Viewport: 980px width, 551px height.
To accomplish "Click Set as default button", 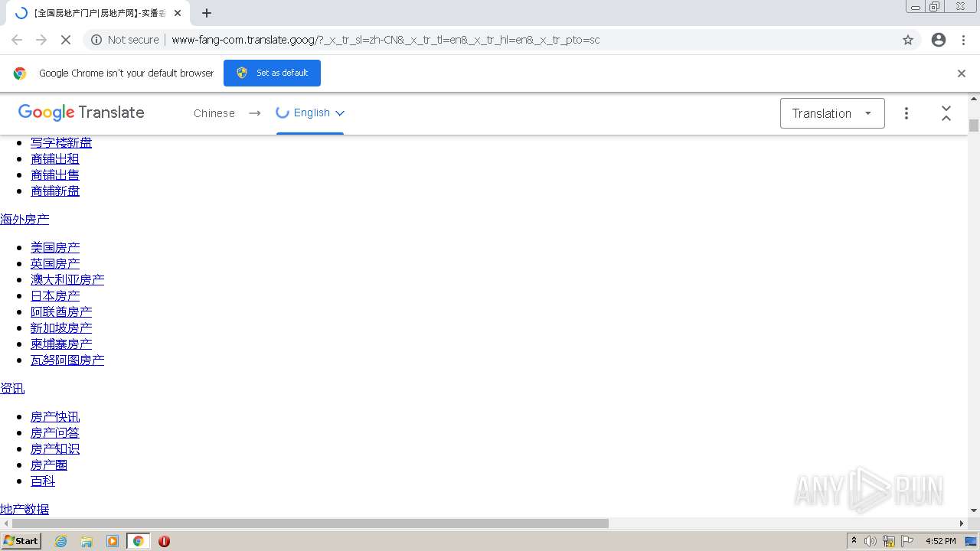I will pos(272,73).
